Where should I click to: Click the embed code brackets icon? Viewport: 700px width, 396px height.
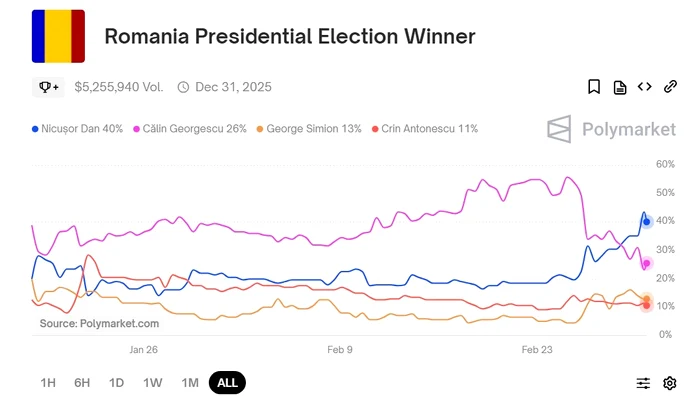coord(644,87)
